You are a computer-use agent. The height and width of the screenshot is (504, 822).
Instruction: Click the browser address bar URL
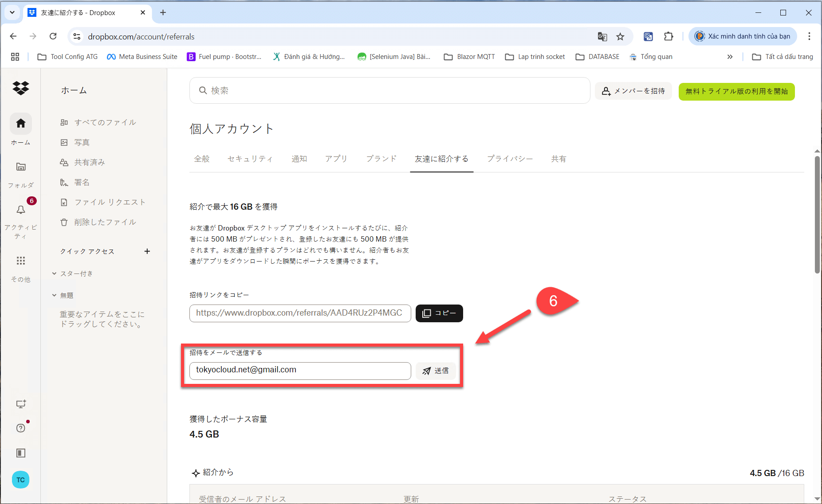pyautogui.click(x=141, y=37)
